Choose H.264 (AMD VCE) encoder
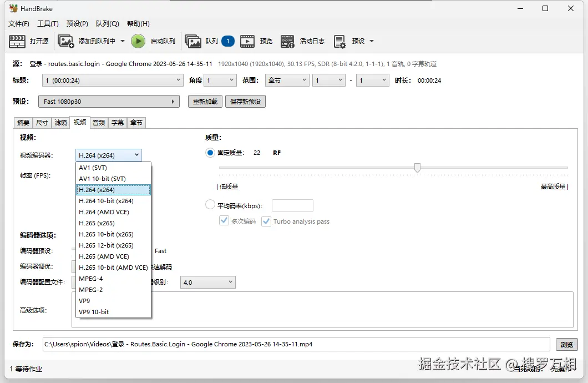 (113, 212)
